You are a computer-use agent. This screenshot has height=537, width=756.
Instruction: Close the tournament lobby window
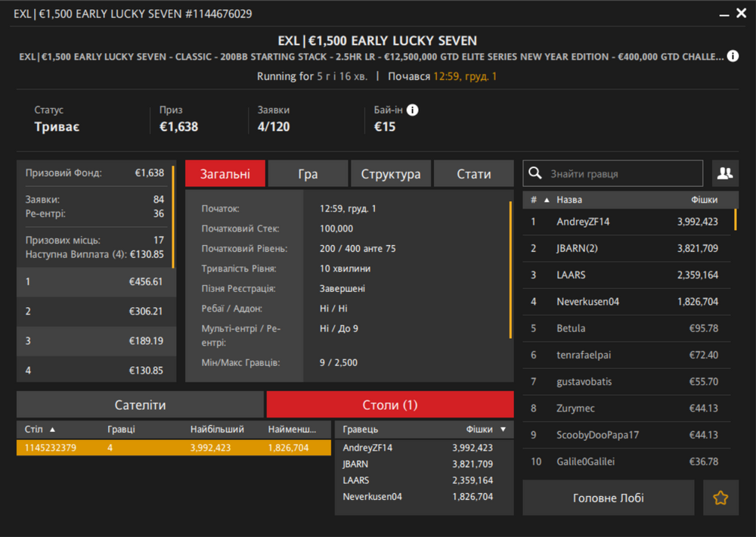(x=742, y=14)
